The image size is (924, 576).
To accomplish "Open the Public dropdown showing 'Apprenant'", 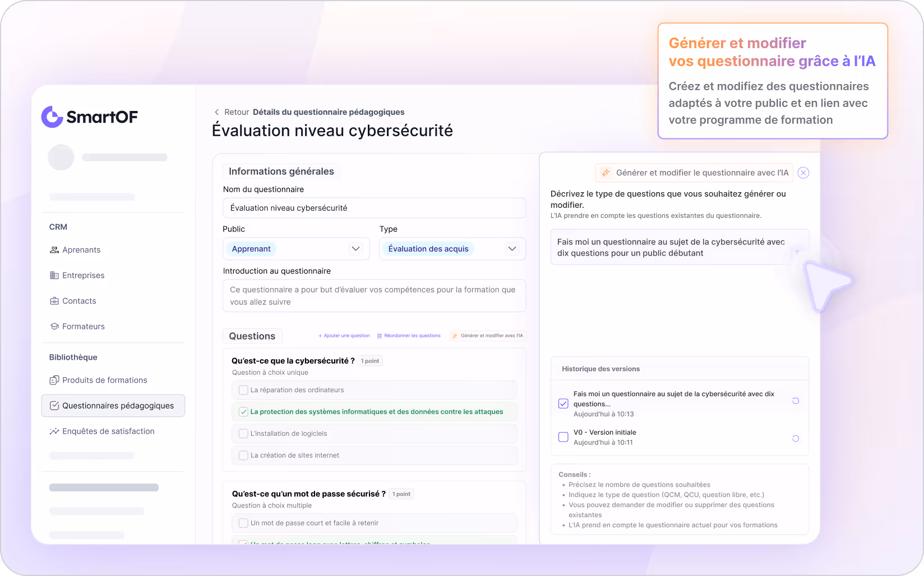I will pos(296,248).
